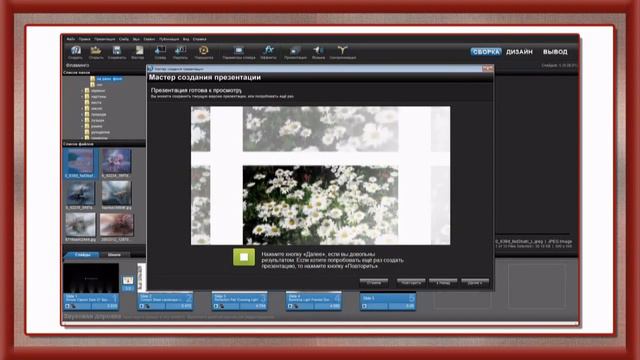This screenshot has width=640, height=360.
Task: Select the highlighted thumbnail in Список файлов
Action: 80,163
